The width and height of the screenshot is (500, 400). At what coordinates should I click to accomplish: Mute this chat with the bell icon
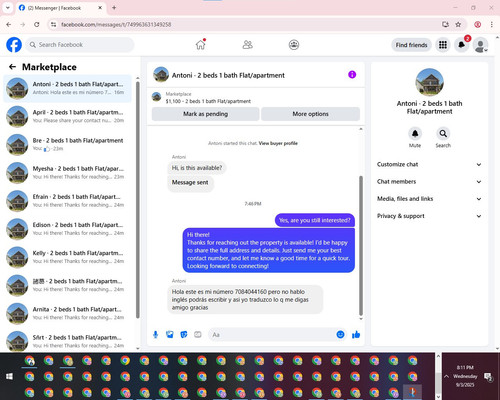click(415, 134)
